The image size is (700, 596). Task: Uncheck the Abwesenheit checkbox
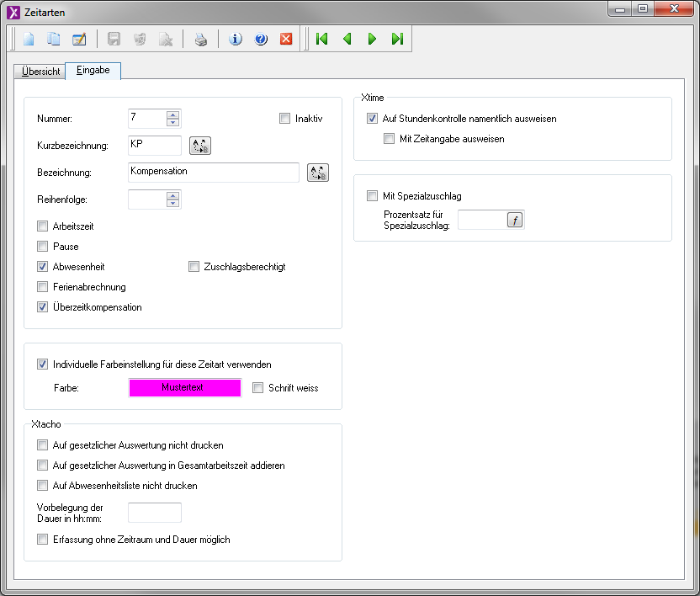(x=43, y=267)
